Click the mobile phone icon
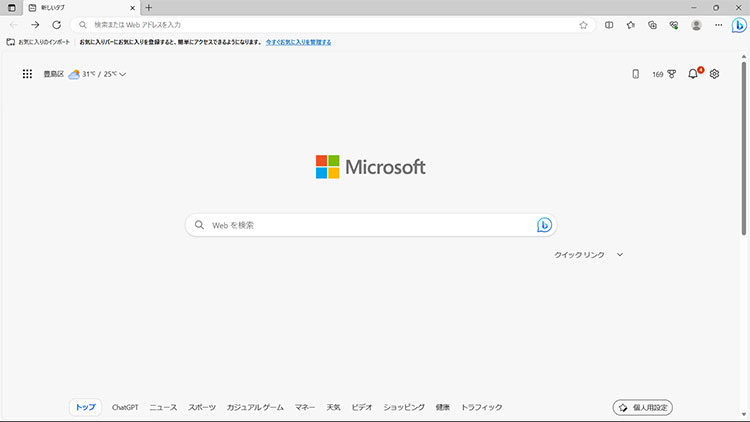Screen dimensions: 750x422 pyautogui.click(x=635, y=73)
